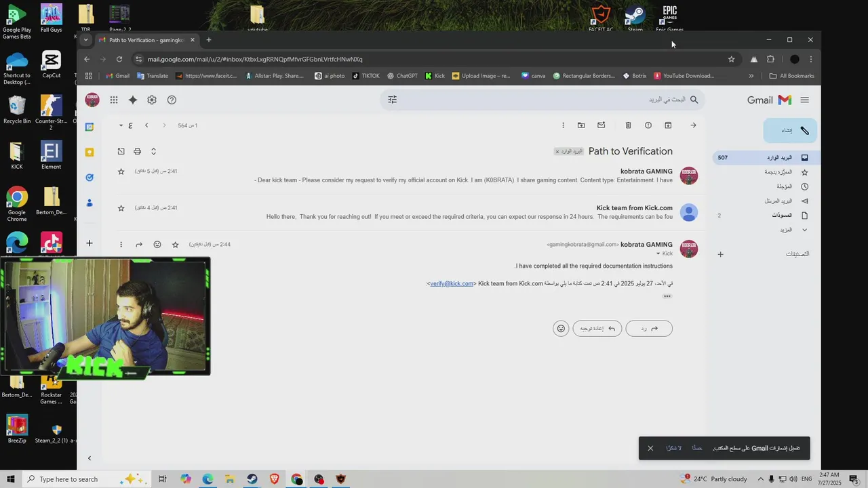Open verify@kick.com email link

pyautogui.click(x=452, y=283)
